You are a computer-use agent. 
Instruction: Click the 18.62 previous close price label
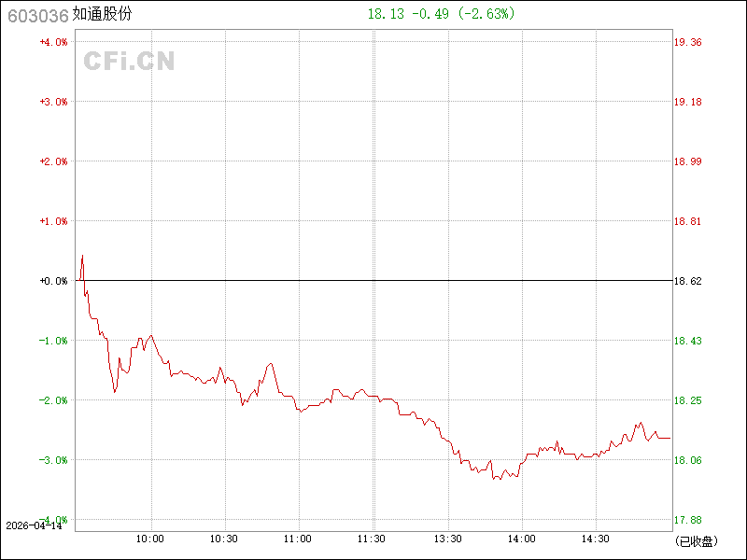688,281
